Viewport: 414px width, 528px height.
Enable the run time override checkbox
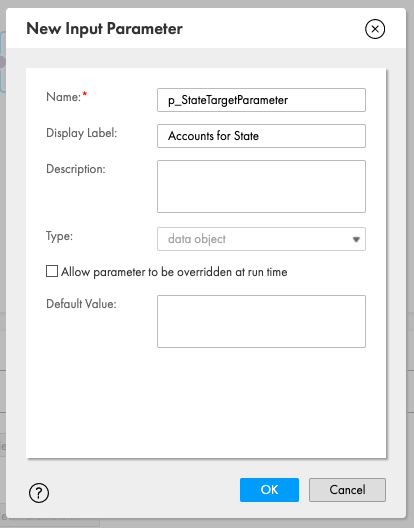(x=52, y=271)
